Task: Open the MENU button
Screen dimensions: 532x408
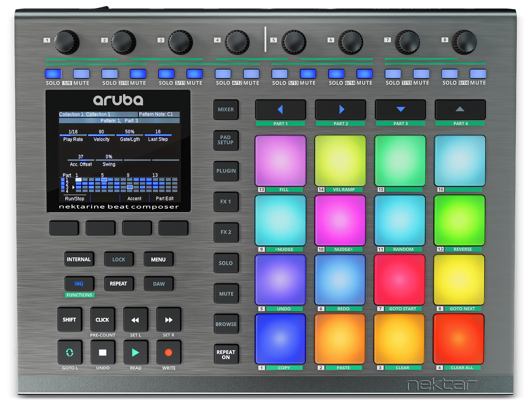Action: click(x=159, y=259)
